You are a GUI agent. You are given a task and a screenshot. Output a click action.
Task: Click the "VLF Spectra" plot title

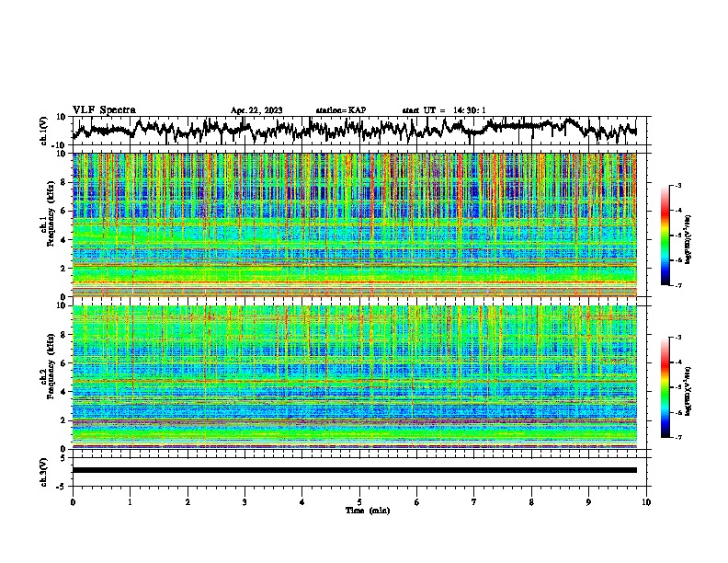[x=104, y=110]
